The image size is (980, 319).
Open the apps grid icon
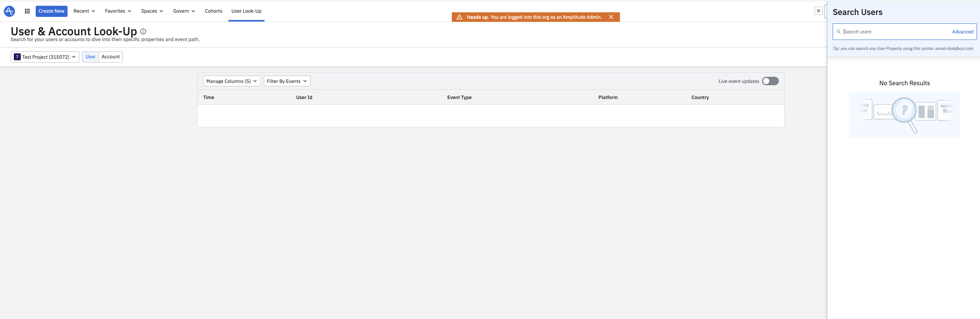(x=27, y=11)
